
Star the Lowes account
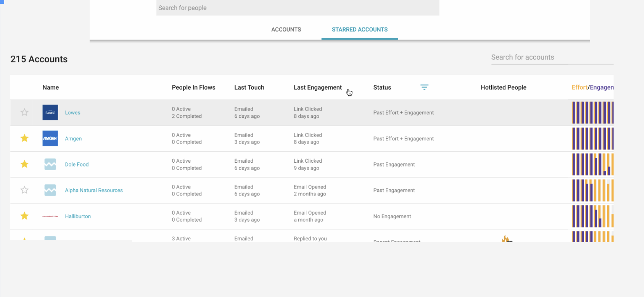(x=24, y=112)
